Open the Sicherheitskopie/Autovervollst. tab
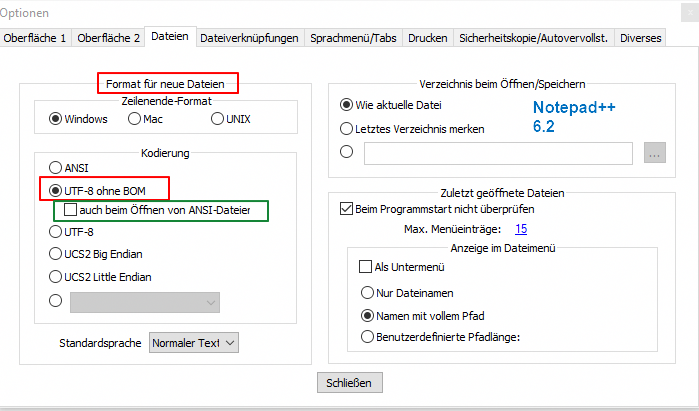The image size is (699, 411). coord(534,38)
